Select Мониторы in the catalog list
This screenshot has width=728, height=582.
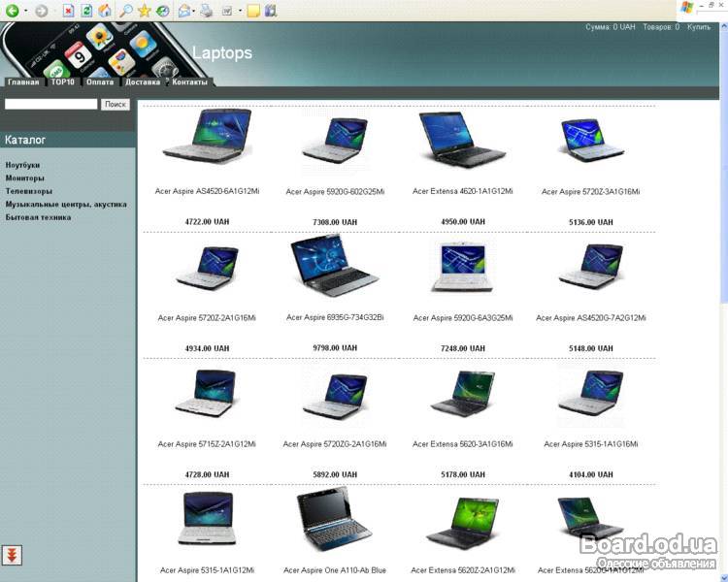click(24, 178)
